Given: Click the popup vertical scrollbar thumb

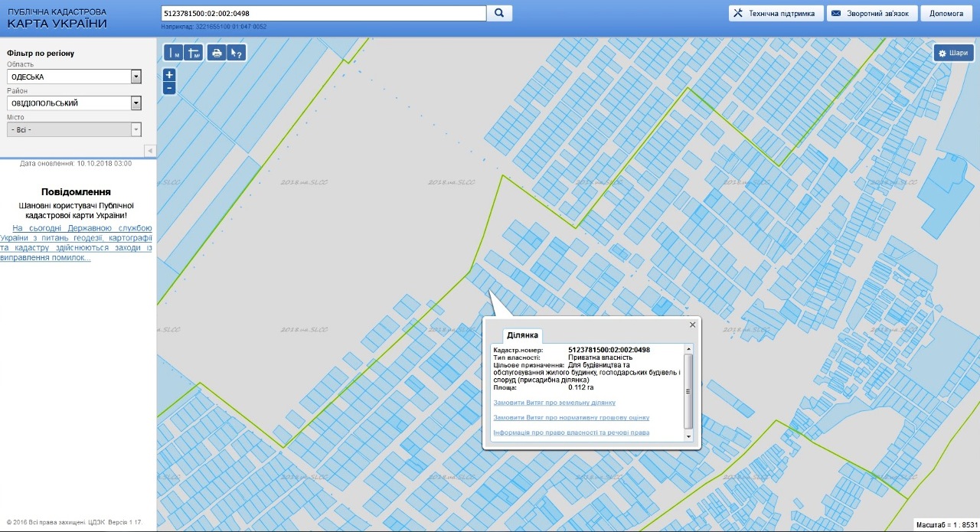Looking at the screenshot, I should (688, 391).
